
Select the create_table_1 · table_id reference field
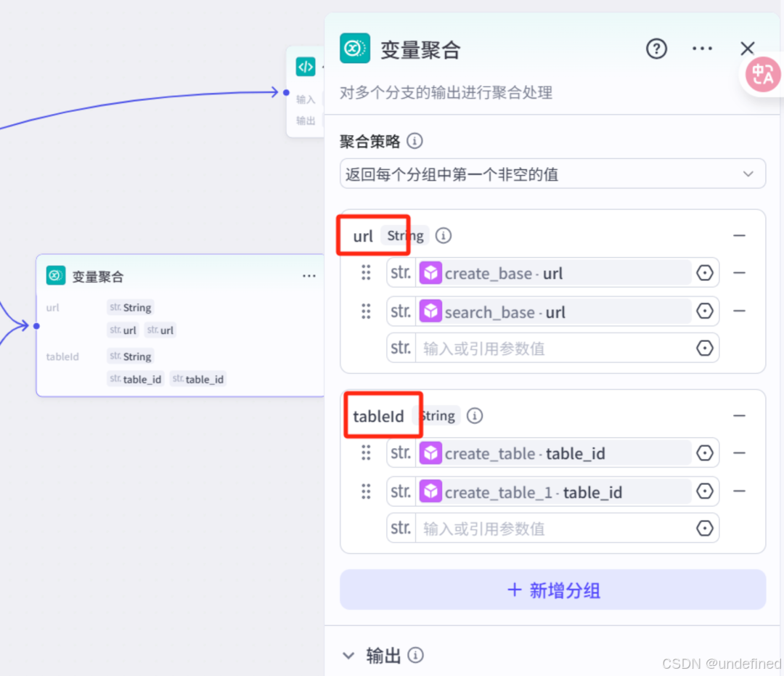[555, 492]
